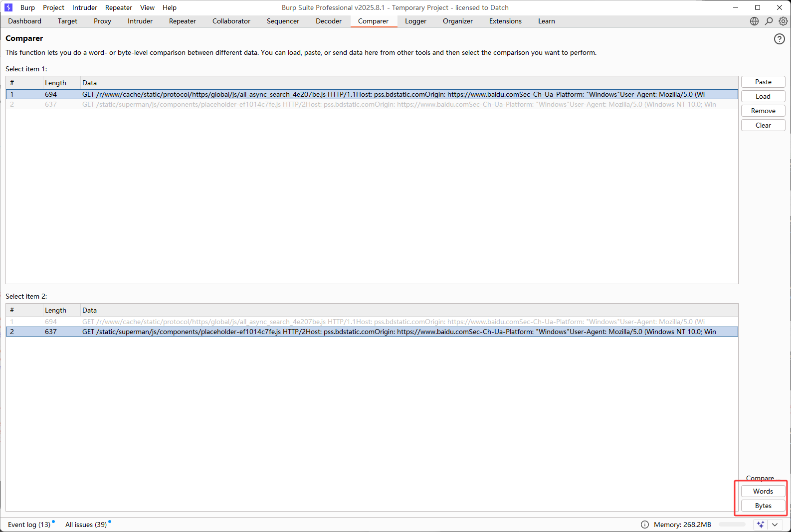791x532 pixels.
Task: Switch to the Extensions tab
Action: tap(505, 21)
